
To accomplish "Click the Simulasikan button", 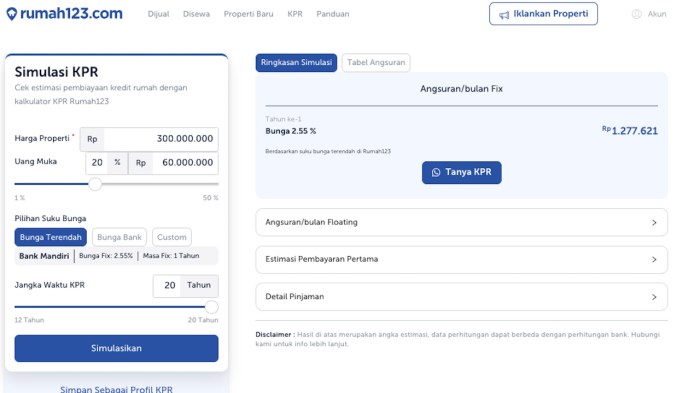I will pyautogui.click(x=117, y=348).
